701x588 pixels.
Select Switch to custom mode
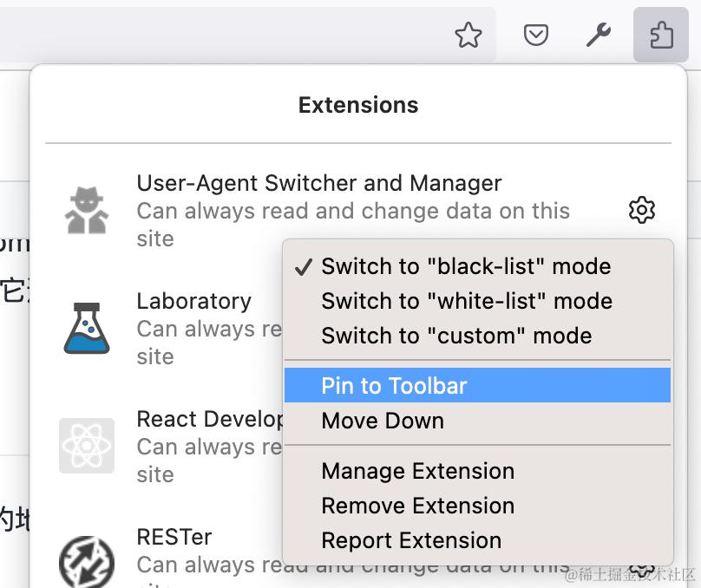455,336
